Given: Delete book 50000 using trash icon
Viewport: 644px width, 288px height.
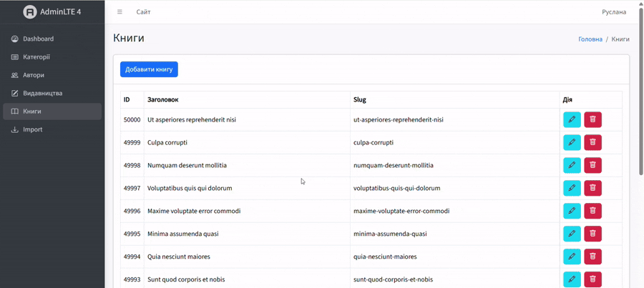Looking at the screenshot, I should [592, 119].
